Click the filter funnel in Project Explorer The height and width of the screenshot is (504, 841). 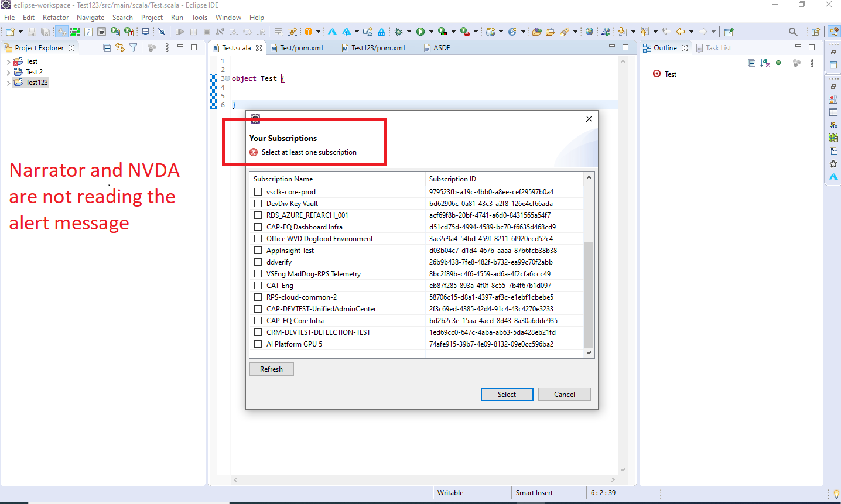pos(134,47)
